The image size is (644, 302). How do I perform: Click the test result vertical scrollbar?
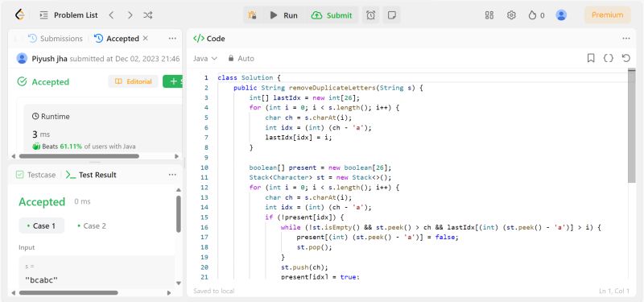(178, 213)
